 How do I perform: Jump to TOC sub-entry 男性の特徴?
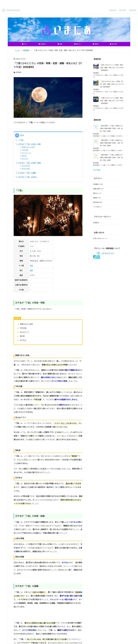[26, 169]
